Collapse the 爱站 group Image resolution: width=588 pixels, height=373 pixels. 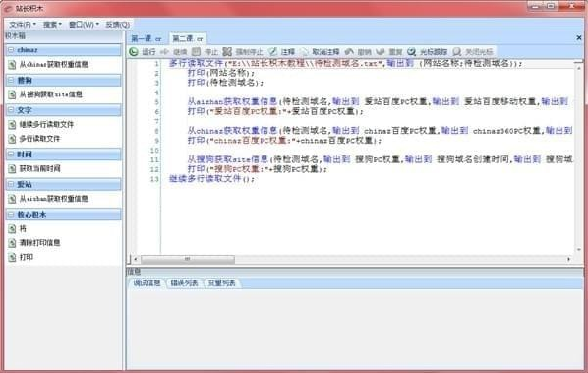coord(11,184)
